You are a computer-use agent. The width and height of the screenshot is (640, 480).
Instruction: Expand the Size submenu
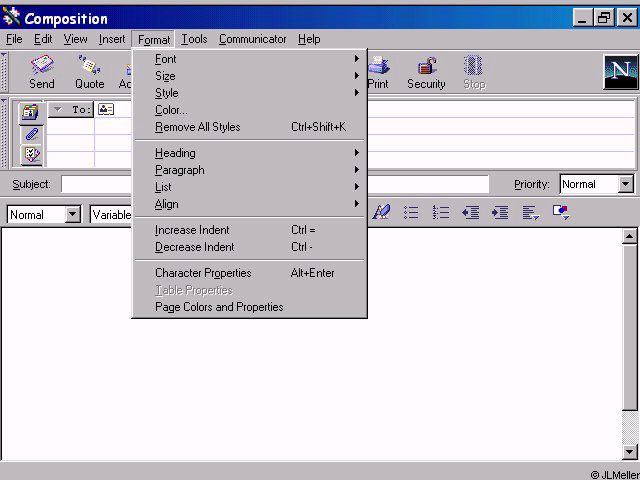(250, 76)
